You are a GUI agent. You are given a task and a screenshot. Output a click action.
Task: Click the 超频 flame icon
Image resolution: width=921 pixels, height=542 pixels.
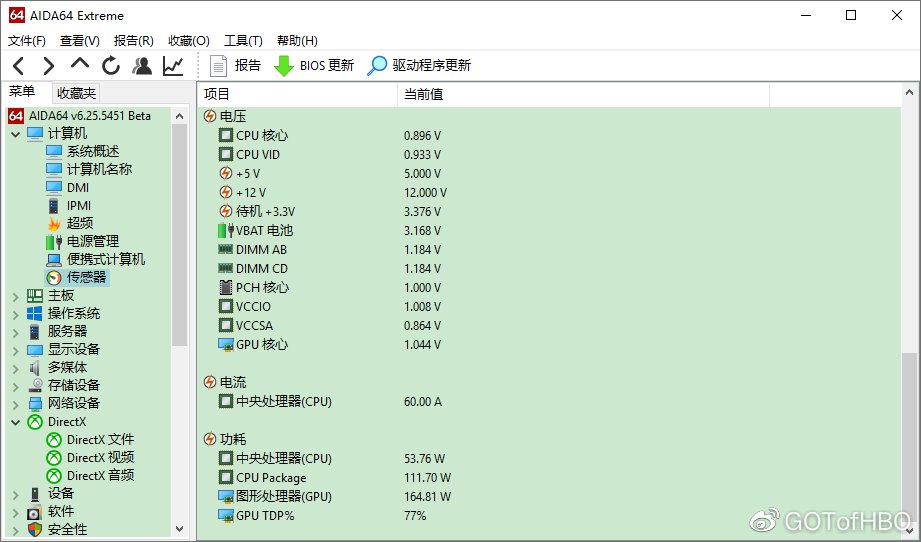click(53, 224)
